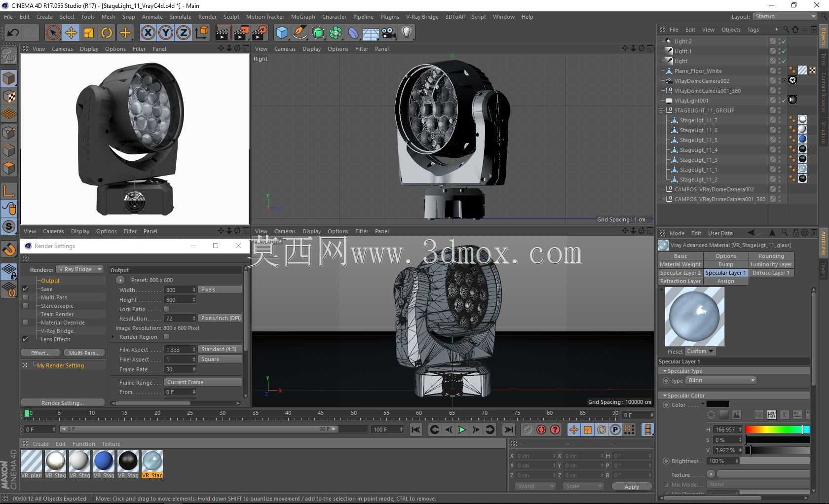The height and width of the screenshot is (504, 829).
Task: Jump to end of animation
Action: (x=509, y=430)
